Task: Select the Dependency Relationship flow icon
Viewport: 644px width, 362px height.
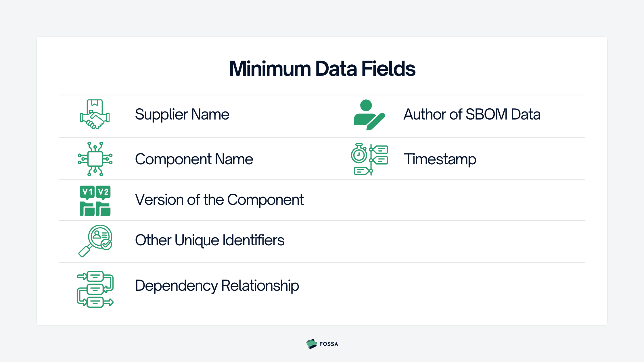Action: click(x=95, y=289)
